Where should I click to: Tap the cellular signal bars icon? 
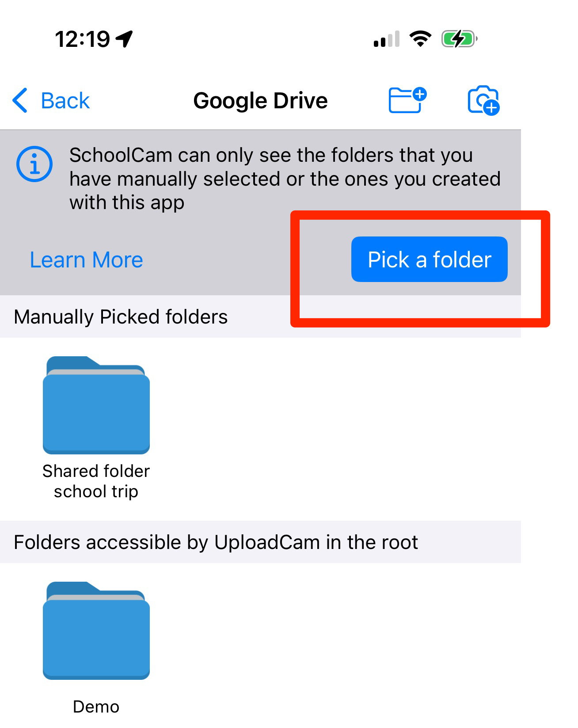point(387,39)
